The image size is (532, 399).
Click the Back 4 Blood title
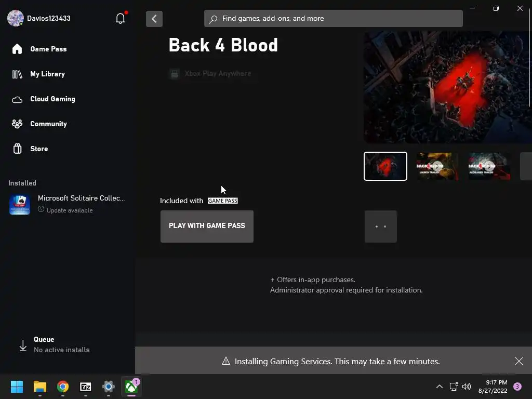tap(223, 45)
